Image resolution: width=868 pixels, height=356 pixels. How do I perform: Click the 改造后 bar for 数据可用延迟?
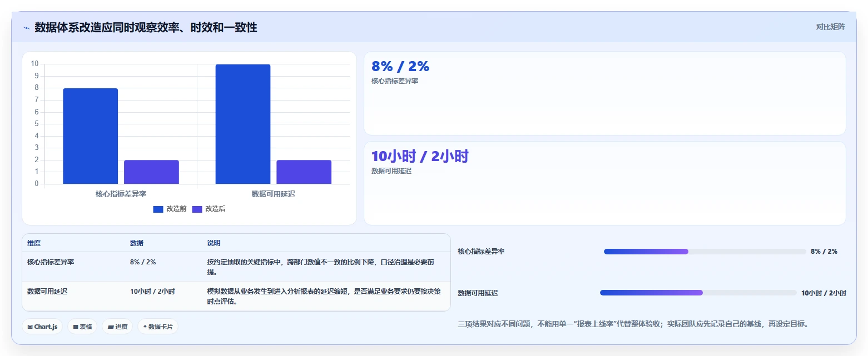(x=304, y=172)
